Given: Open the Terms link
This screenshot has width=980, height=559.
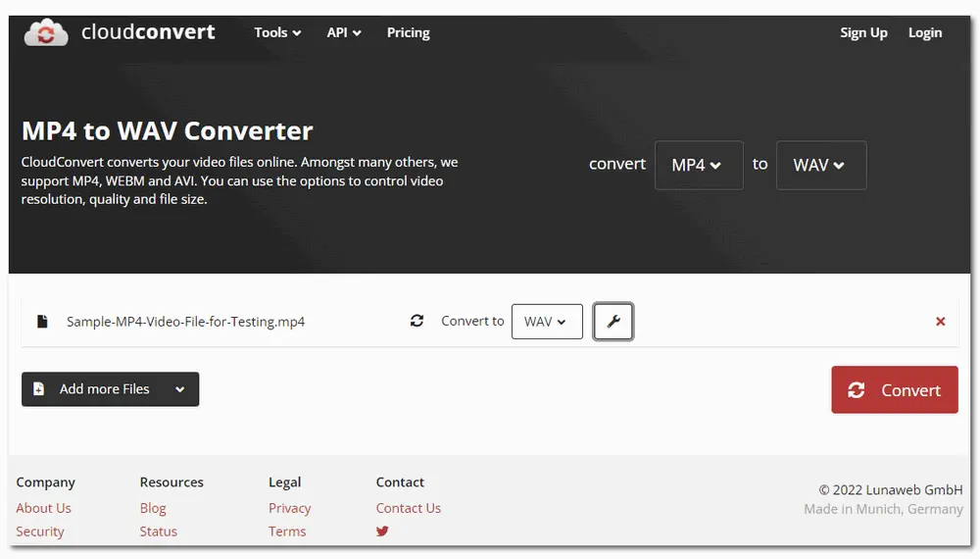Looking at the screenshot, I should pyautogui.click(x=287, y=531).
